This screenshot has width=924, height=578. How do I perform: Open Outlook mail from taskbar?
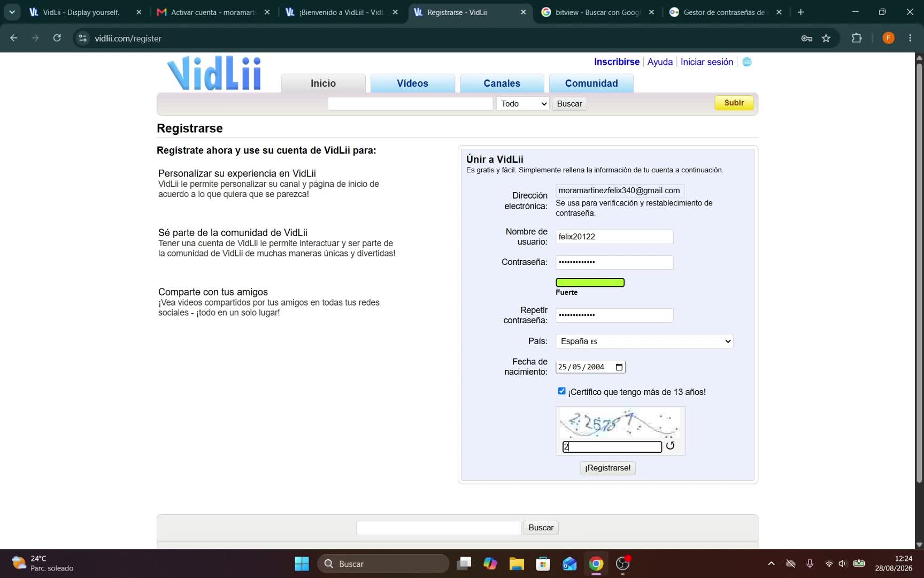coord(569,564)
